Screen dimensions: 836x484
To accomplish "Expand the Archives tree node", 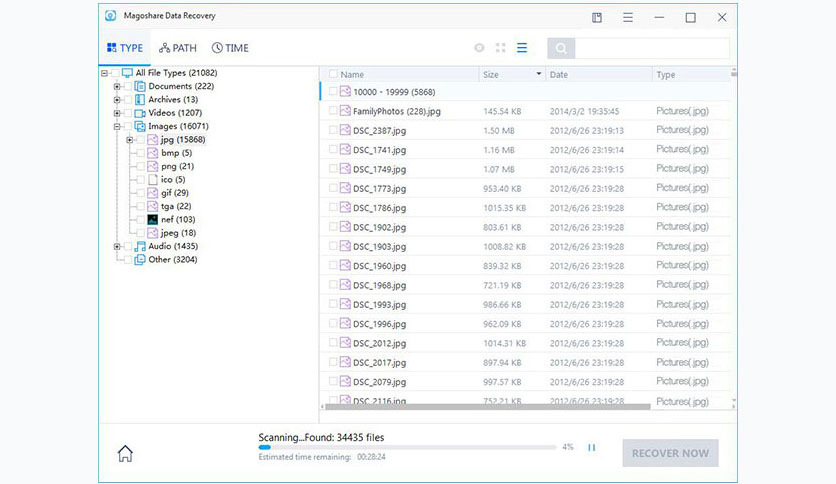I will (x=117, y=100).
